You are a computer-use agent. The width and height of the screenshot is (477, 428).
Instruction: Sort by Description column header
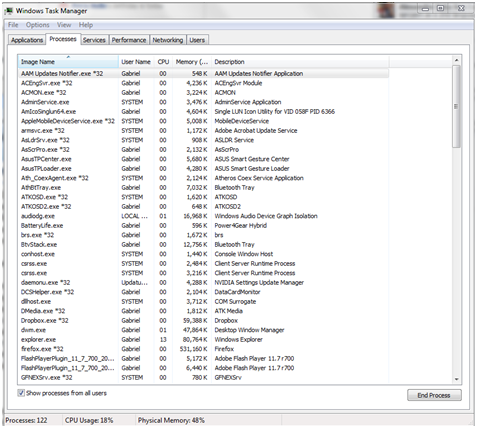[300, 62]
